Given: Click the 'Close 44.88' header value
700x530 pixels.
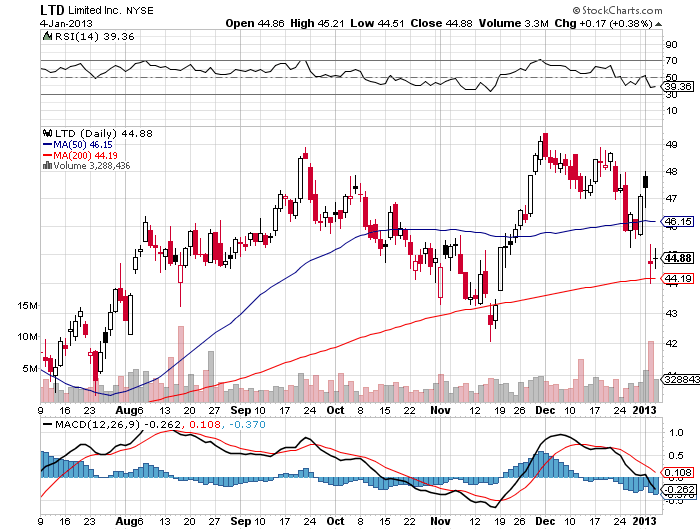Looking at the screenshot, I should click(x=442, y=23).
